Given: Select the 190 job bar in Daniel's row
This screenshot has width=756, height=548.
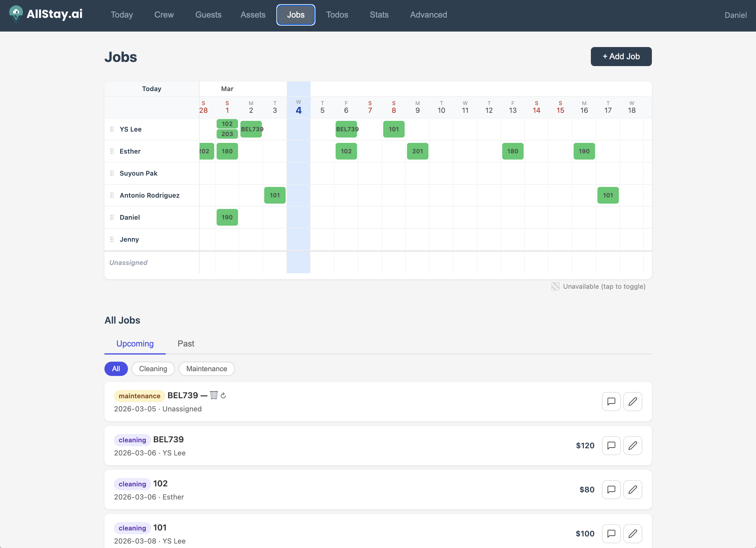Looking at the screenshot, I should click(x=227, y=217).
